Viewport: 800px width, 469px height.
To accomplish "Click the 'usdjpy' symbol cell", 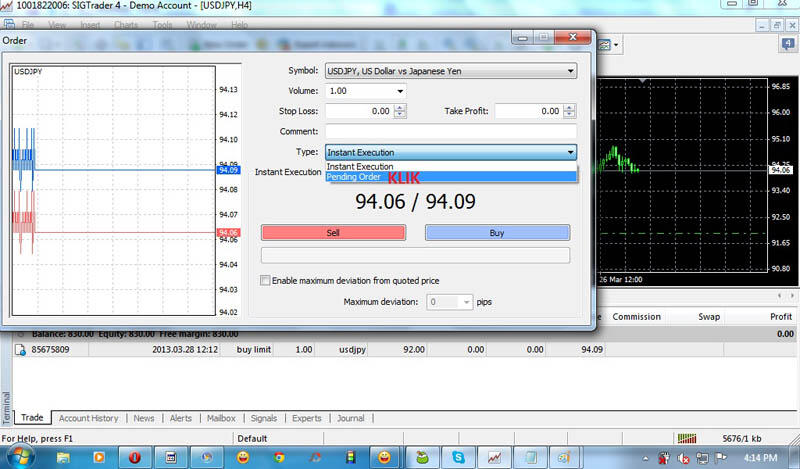I will [x=352, y=350].
